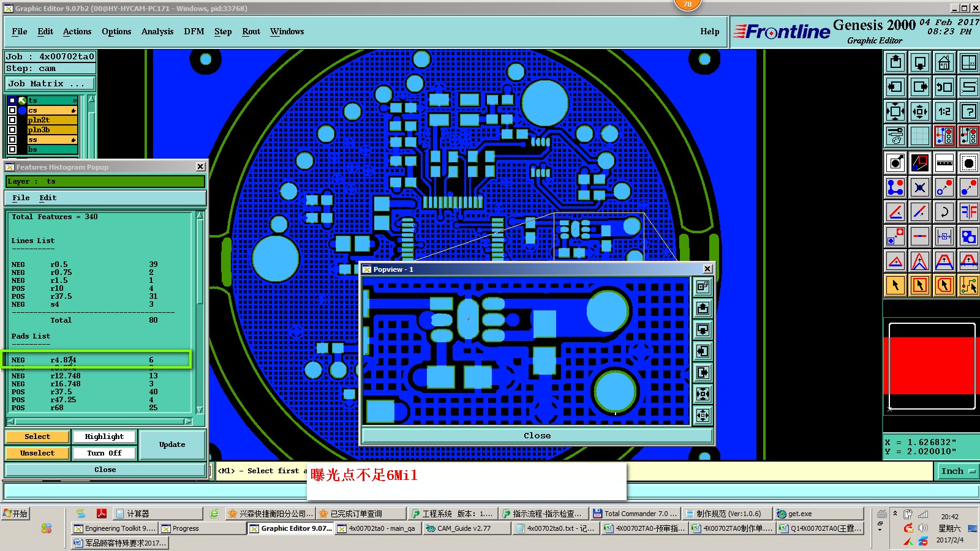This screenshot has height=551, width=980.
Task: Click the pan right icon in main toolbar
Action: tap(920, 87)
